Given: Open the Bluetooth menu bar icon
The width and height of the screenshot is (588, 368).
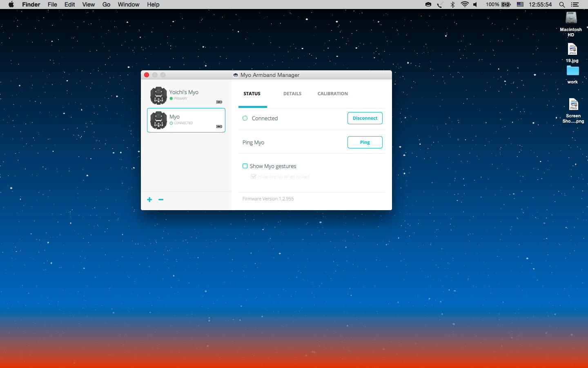Looking at the screenshot, I should [x=452, y=4].
